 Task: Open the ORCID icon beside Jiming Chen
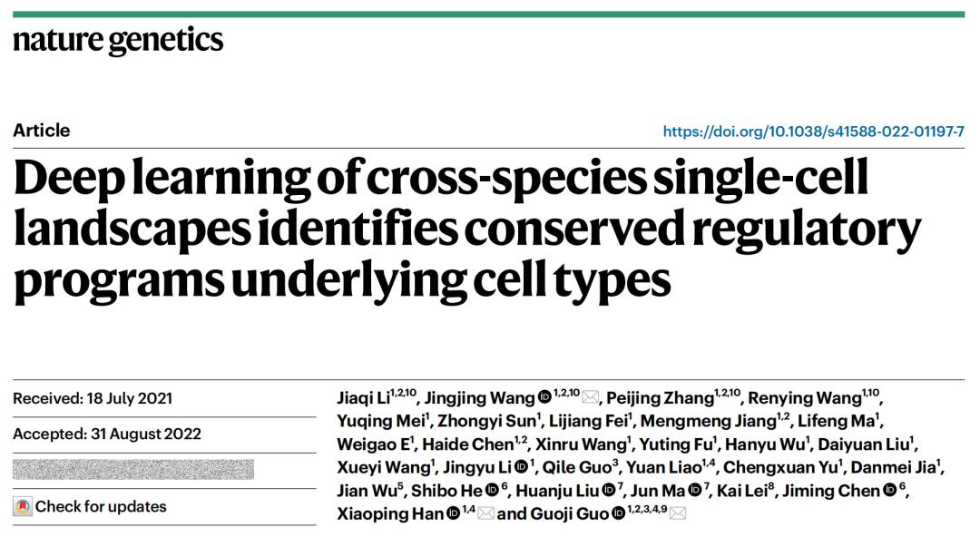click(x=890, y=491)
